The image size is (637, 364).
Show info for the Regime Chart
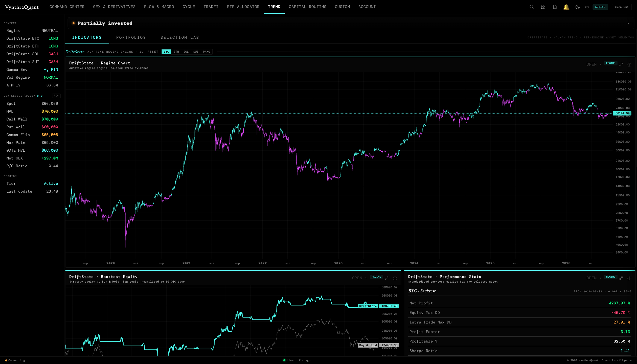(629, 65)
